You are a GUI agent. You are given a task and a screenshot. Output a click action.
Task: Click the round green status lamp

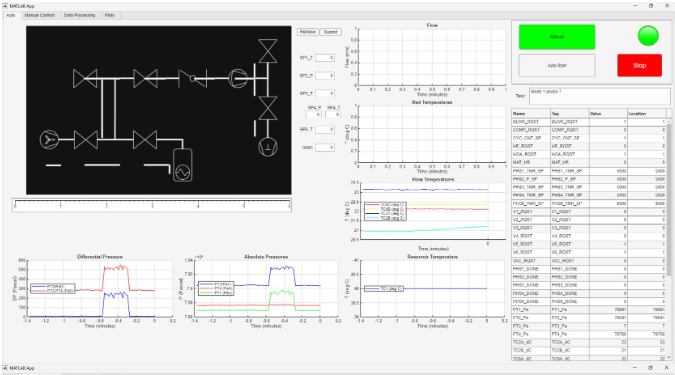click(648, 36)
